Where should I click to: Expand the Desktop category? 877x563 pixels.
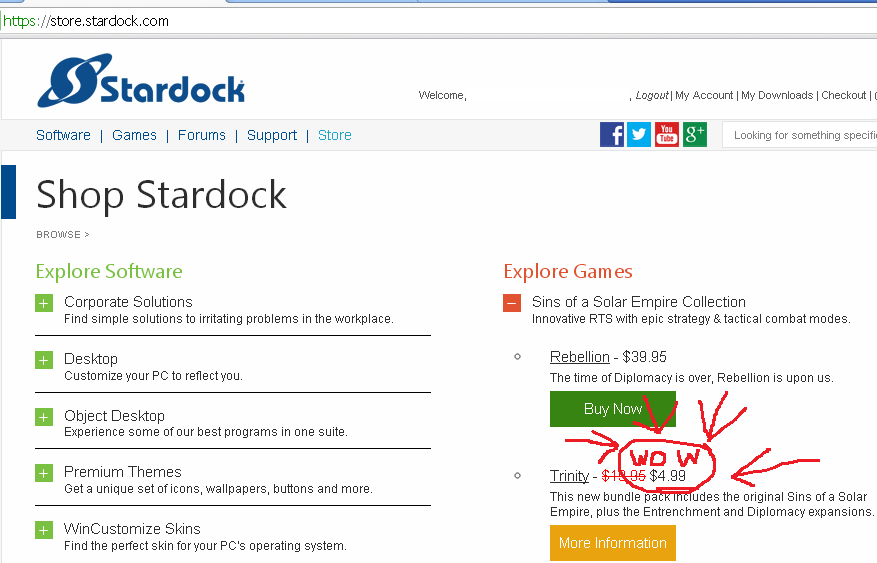[x=44, y=360]
